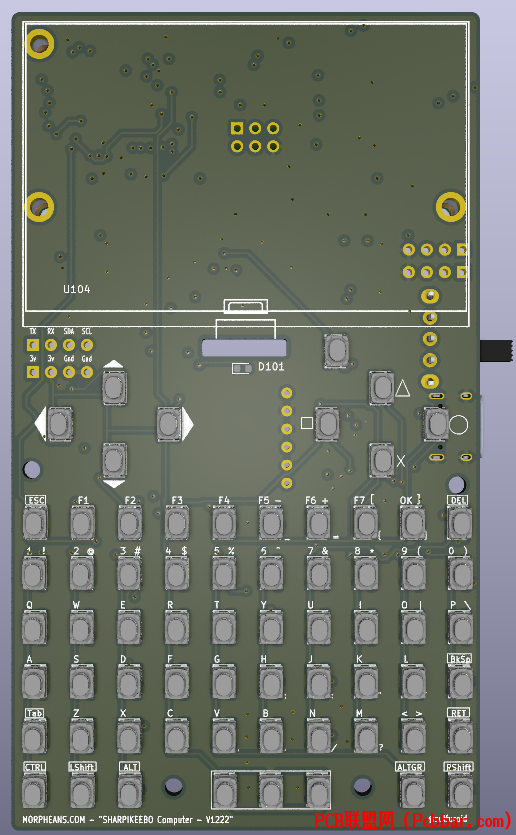Select the tactile switch under the F4 label

pos(224,523)
